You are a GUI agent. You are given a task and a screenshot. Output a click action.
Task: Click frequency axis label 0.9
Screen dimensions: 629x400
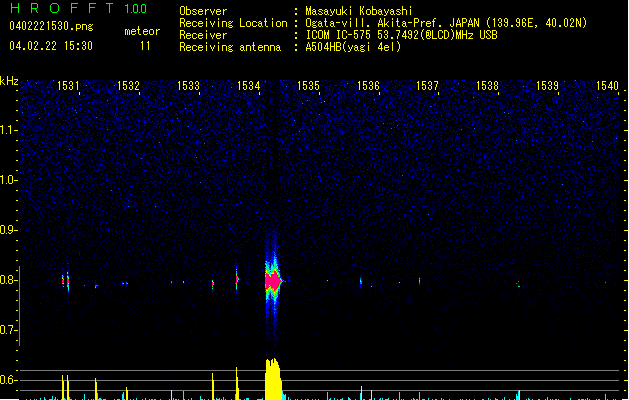pos(8,230)
